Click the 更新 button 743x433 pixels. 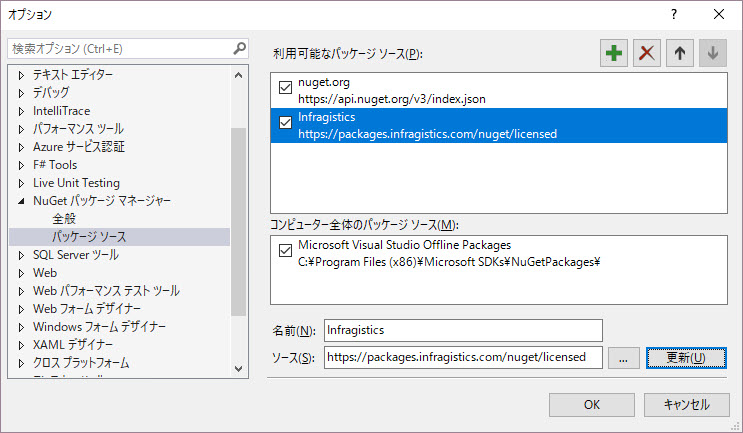coord(685,358)
